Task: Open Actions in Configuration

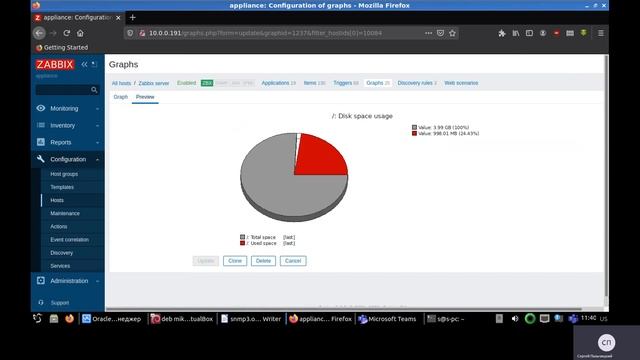Action: tap(59, 226)
